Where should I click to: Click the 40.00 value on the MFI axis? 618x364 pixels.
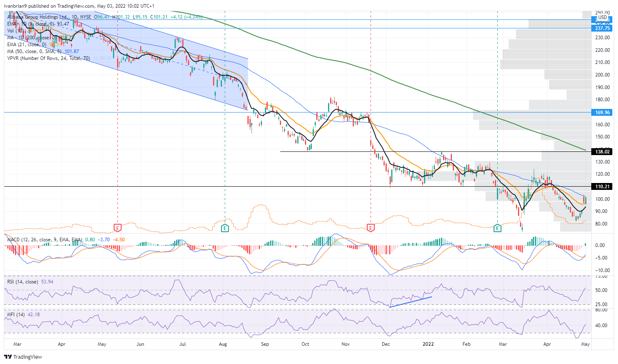pos(601,326)
